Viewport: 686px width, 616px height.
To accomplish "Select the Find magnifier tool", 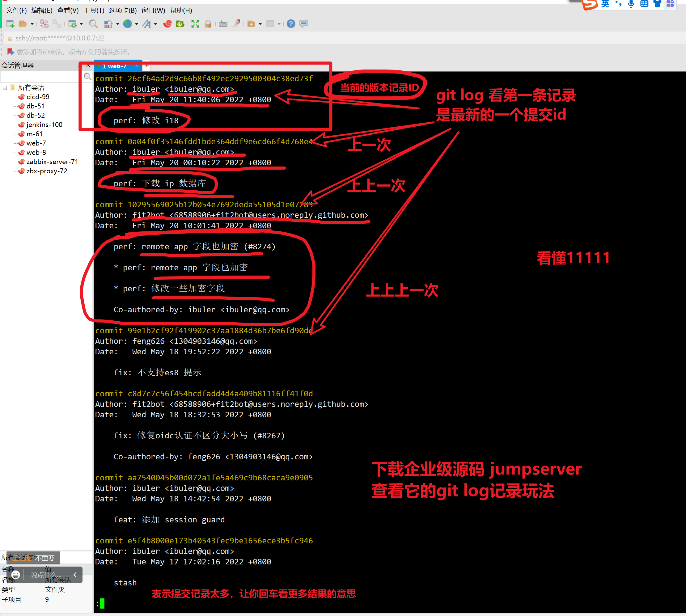I will pos(93,24).
